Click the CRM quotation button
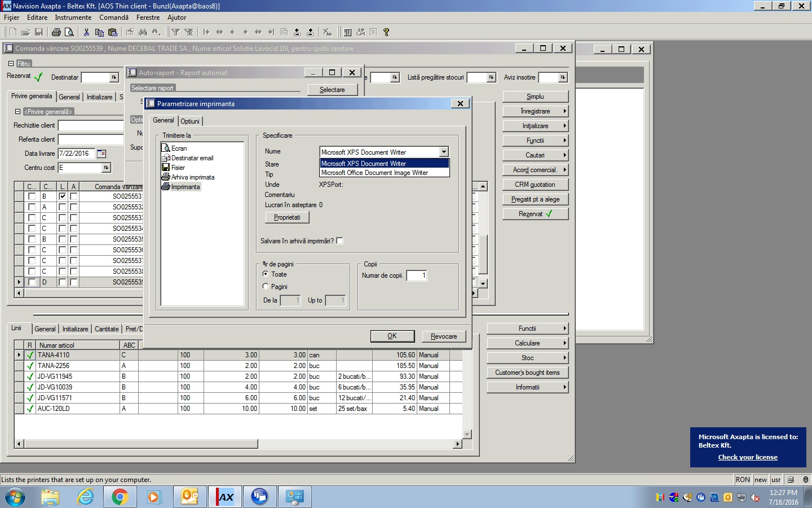 (535, 185)
